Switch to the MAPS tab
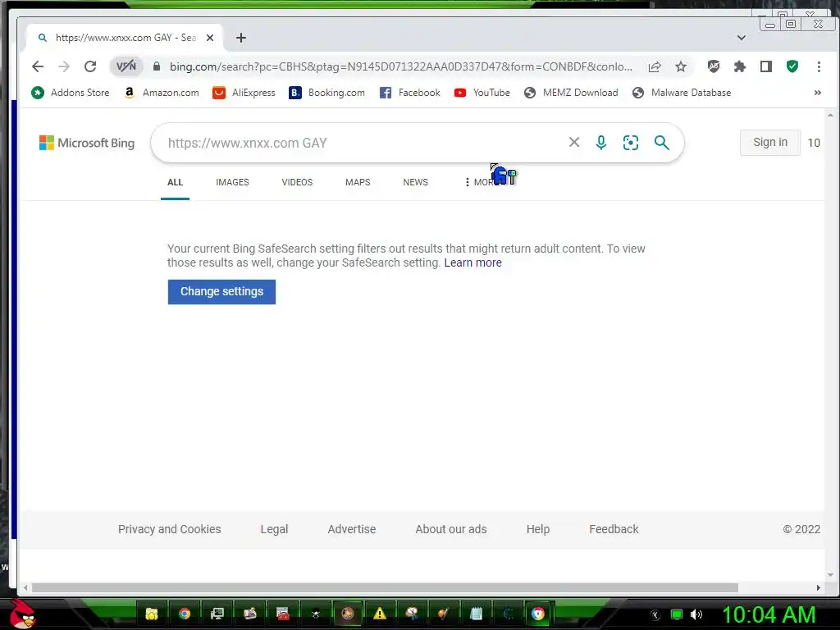The height and width of the screenshot is (630, 840). [358, 182]
